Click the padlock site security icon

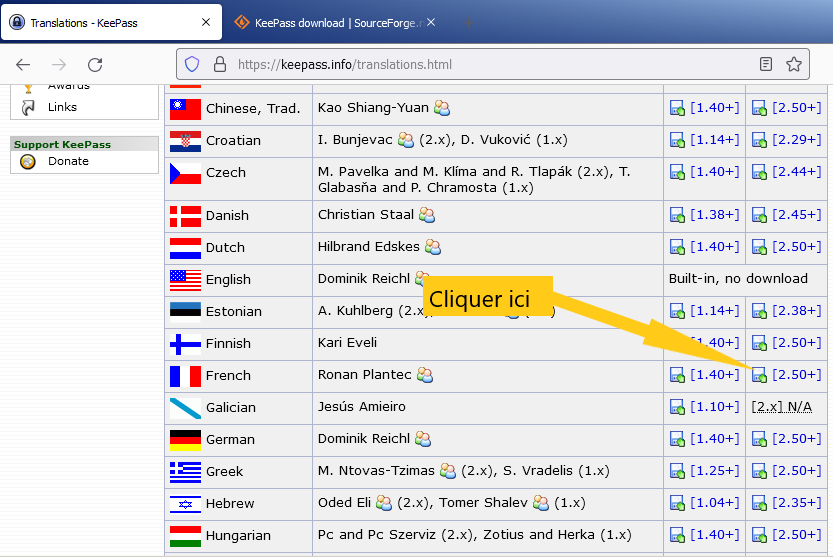pyautogui.click(x=219, y=64)
